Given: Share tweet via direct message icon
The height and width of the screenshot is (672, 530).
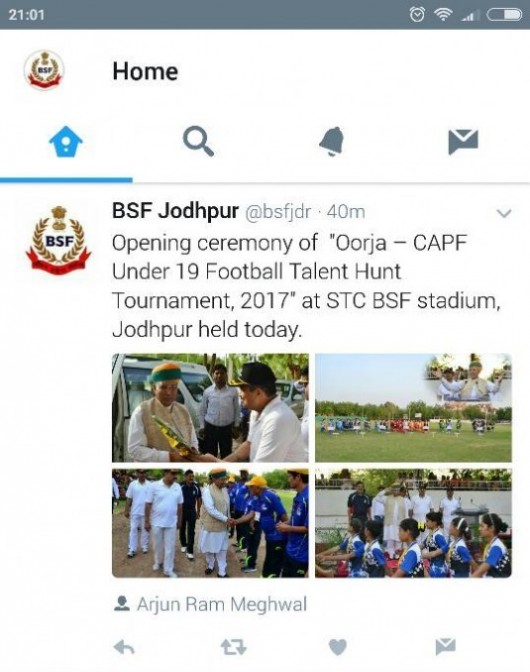Looking at the screenshot, I should (x=445, y=646).
